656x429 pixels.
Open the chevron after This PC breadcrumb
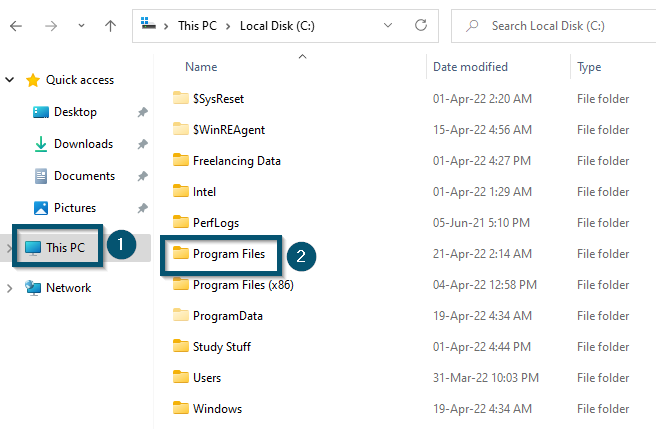[228, 26]
